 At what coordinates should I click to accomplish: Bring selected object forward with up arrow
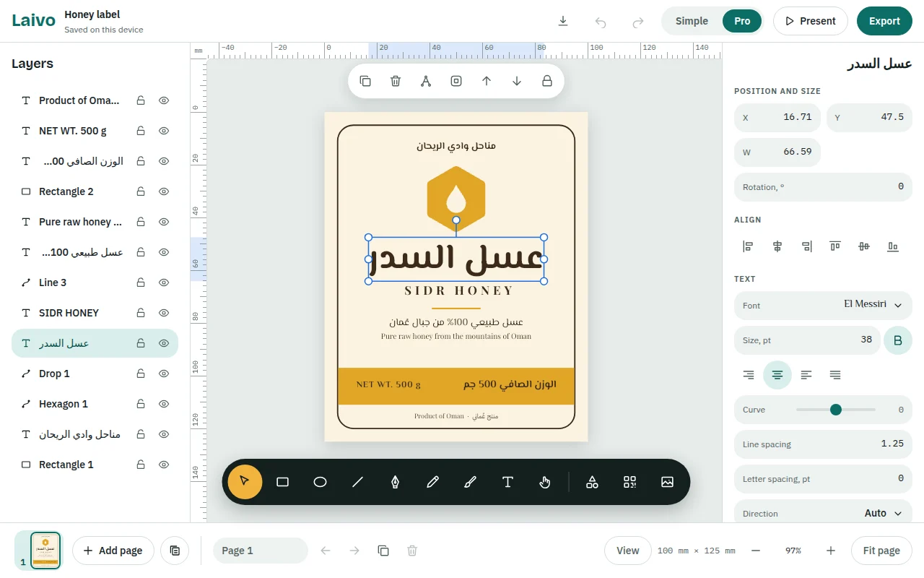(487, 81)
